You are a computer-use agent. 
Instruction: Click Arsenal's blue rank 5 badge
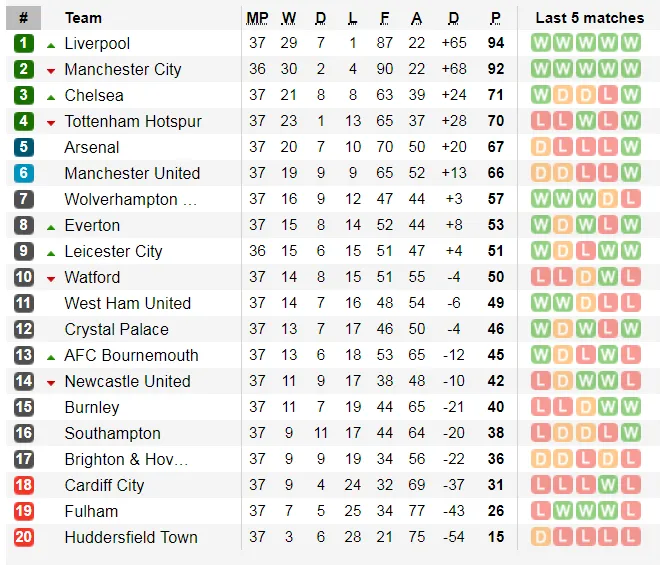coord(24,147)
